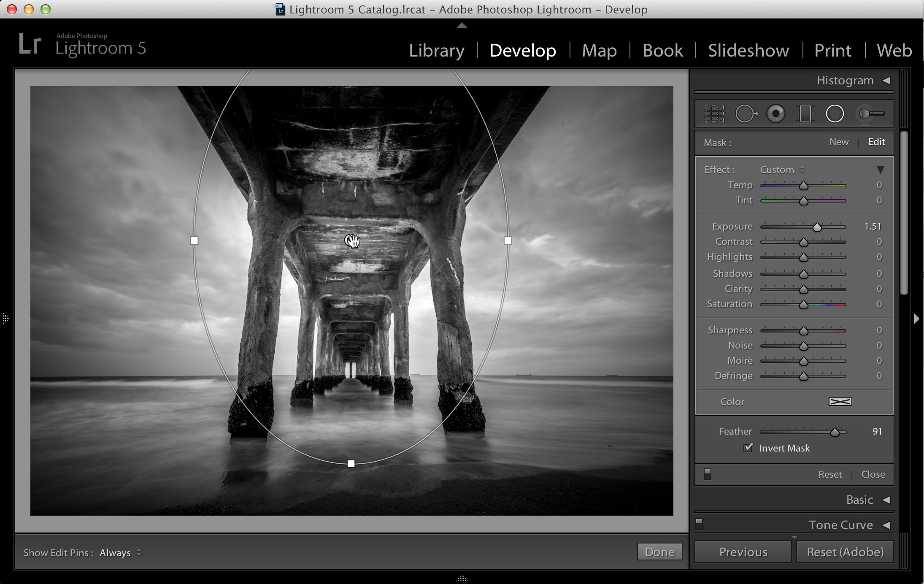Select the Red Eye Correction tool
The width and height of the screenshot is (924, 584).
click(x=775, y=114)
